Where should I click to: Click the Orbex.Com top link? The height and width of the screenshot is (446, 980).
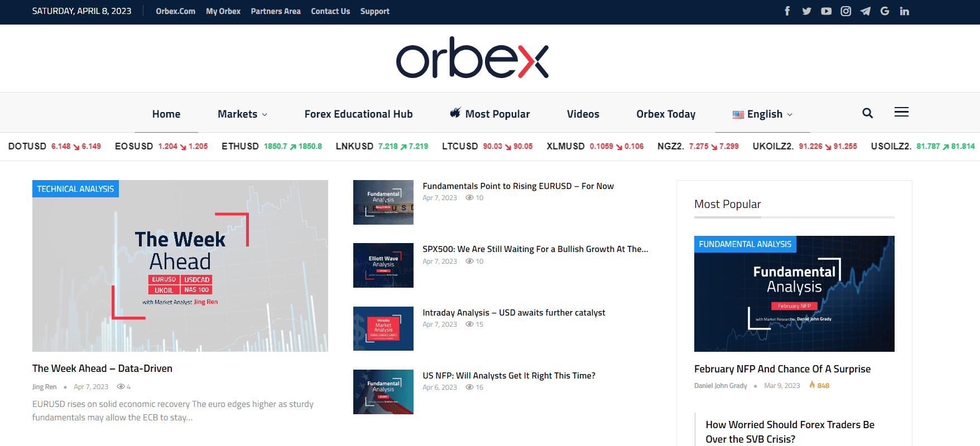[175, 11]
